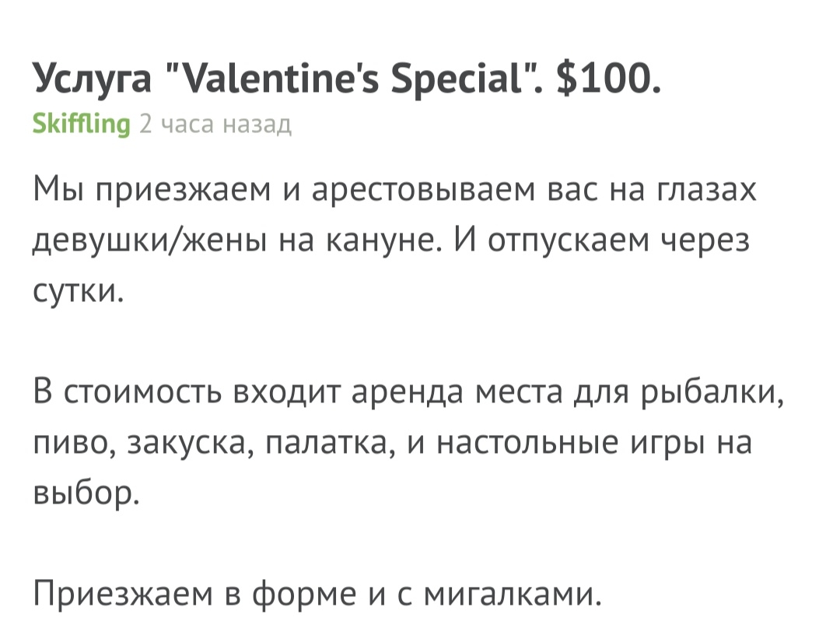Click the "2 часа назад" timestamp

click(215, 124)
